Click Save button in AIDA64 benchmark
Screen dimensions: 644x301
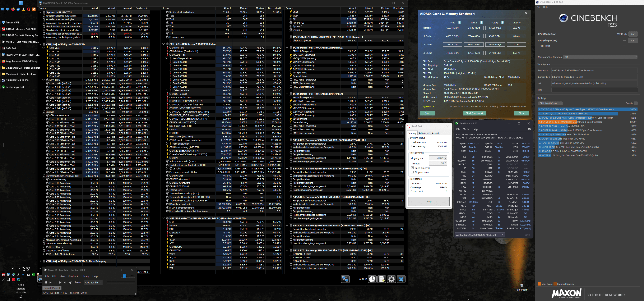(427, 113)
